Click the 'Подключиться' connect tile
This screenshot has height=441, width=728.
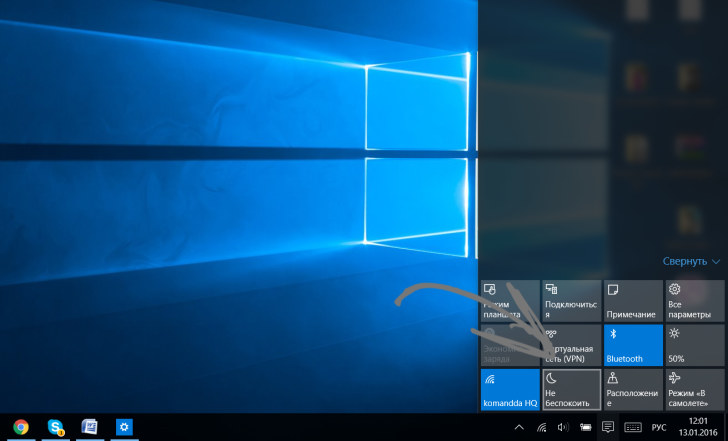(572, 300)
